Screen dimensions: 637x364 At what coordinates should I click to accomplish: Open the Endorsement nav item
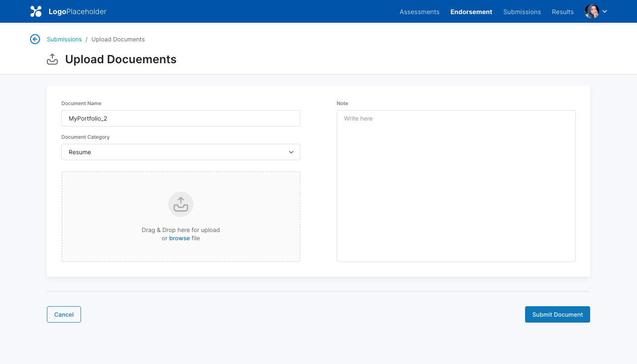click(471, 12)
